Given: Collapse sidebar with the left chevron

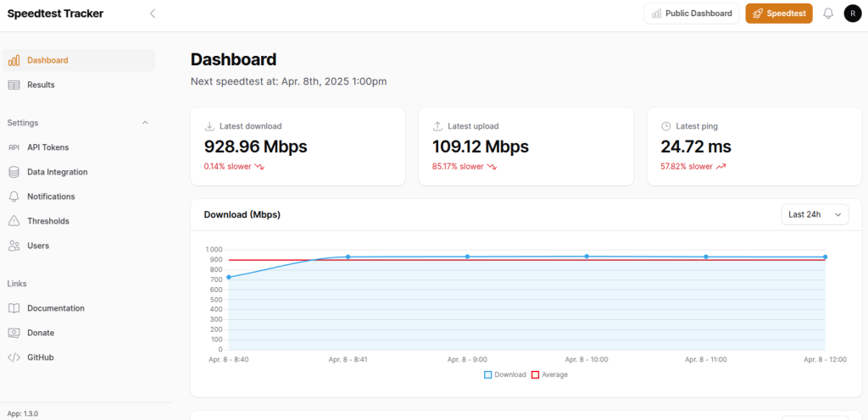Looking at the screenshot, I should pyautogui.click(x=153, y=14).
